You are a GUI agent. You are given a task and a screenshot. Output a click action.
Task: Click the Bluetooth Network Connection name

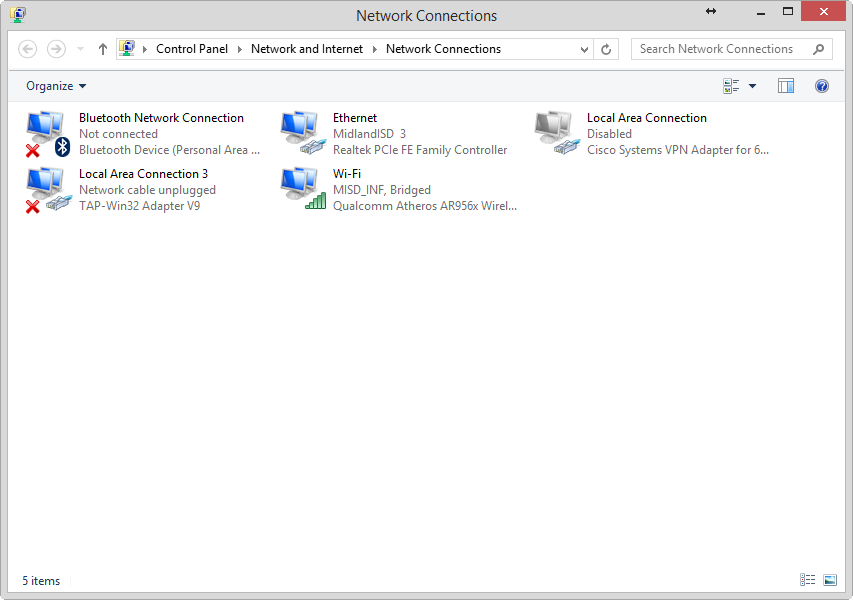pyautogui.click(x=161, y=118)
